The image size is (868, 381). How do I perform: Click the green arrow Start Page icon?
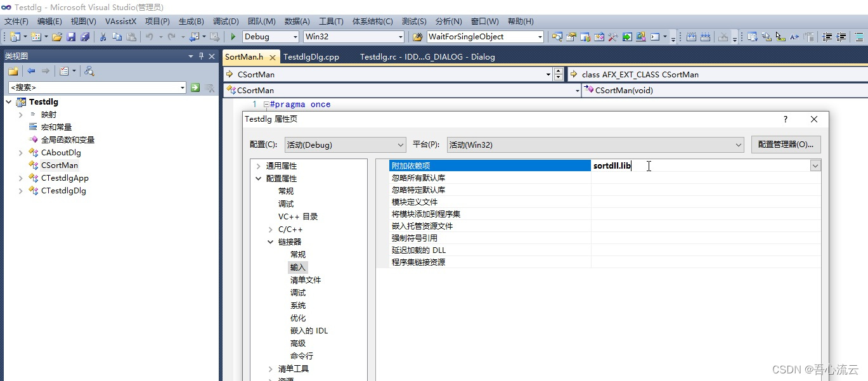[627, 37]
